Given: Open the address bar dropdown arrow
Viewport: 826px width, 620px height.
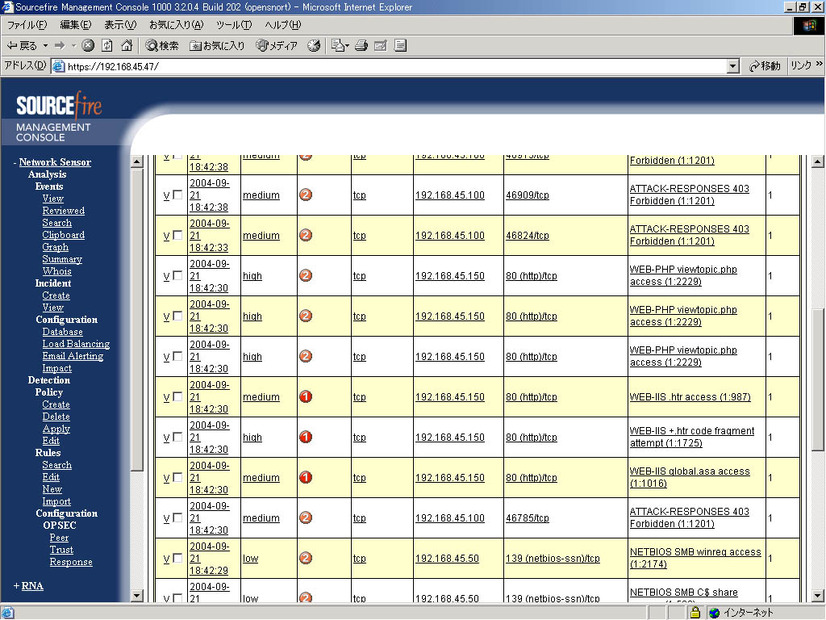Looking at the screenshot, I should click(x=733, y=66).
